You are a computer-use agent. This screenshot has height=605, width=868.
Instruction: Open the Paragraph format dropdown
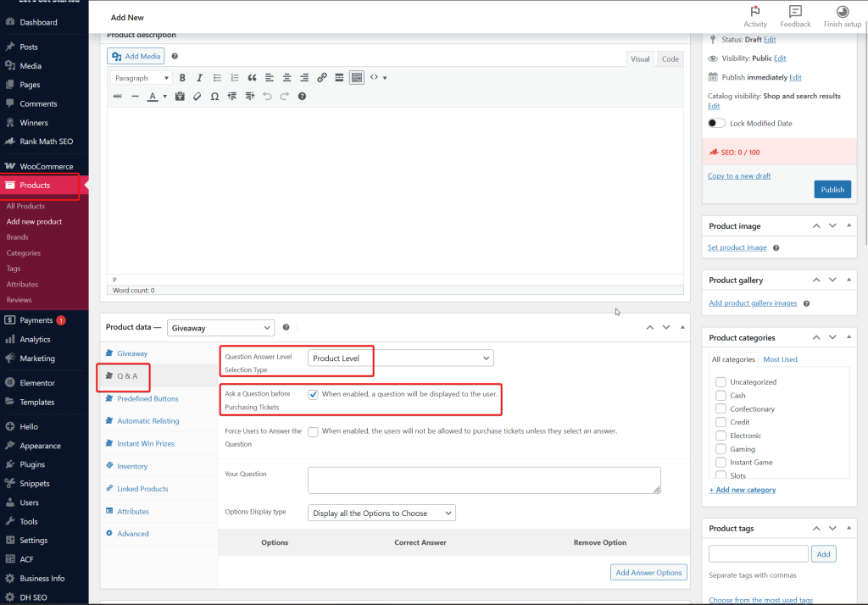(x=142, y=78)
